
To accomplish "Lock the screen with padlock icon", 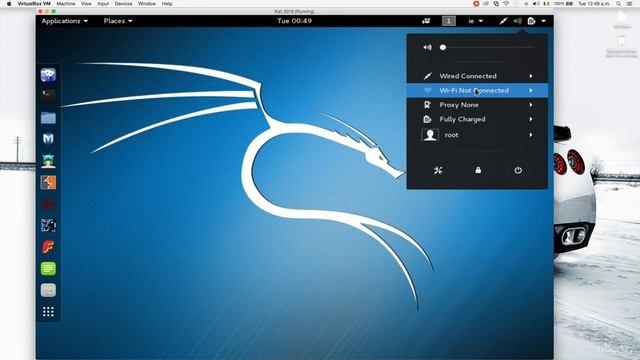I will pos(478,170).
